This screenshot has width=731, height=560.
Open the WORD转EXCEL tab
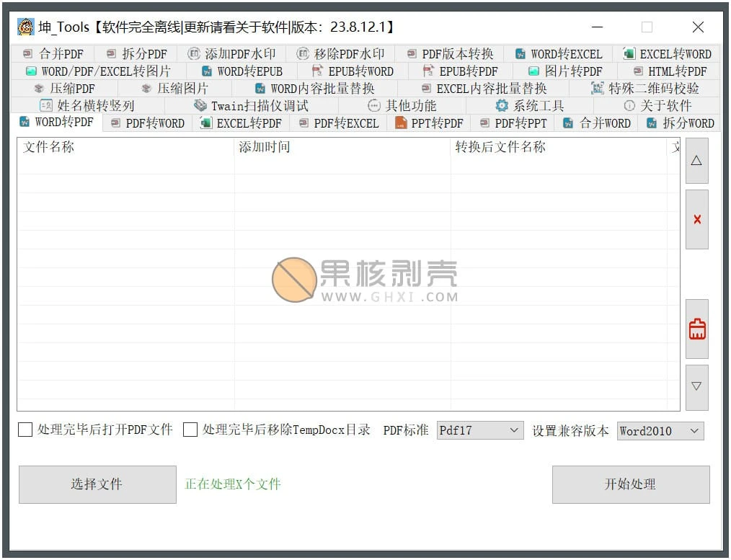point(559,54)
